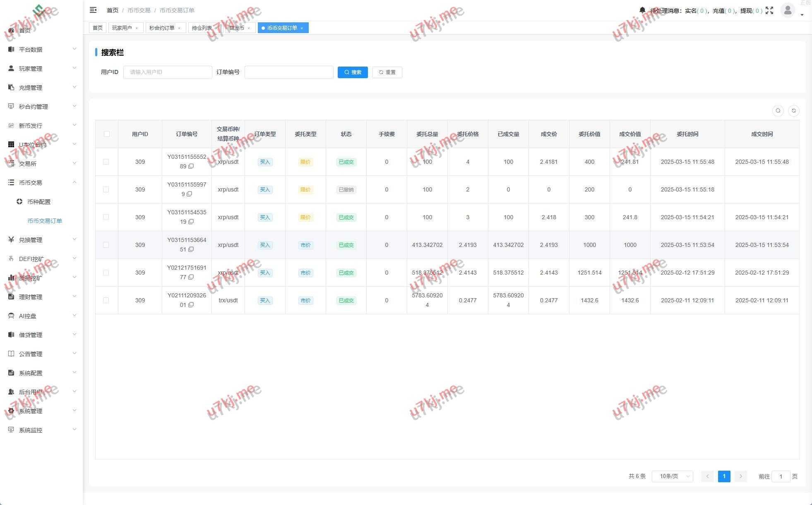The height and width of the screenshot is (505, 812).
Task: Click the table refresh icon
Action: (793, 111)
